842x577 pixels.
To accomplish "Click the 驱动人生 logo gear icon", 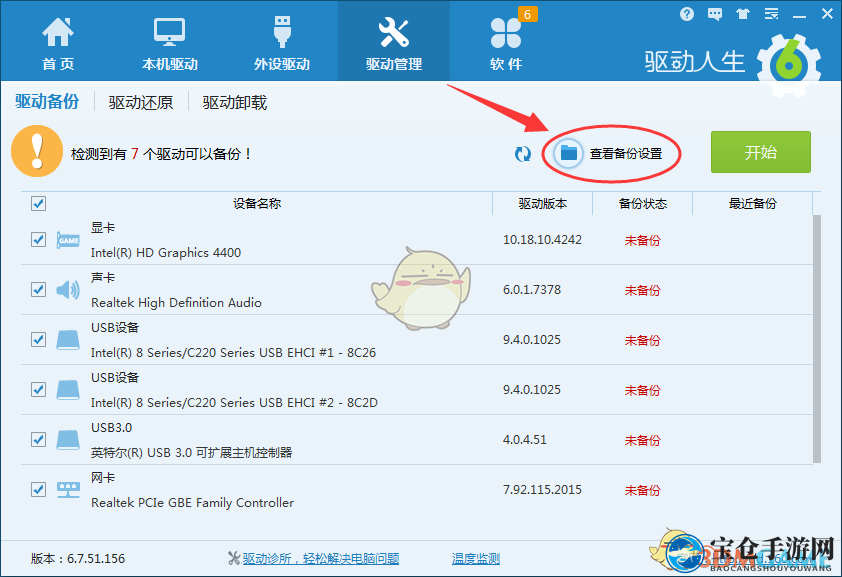I will 789,65.
